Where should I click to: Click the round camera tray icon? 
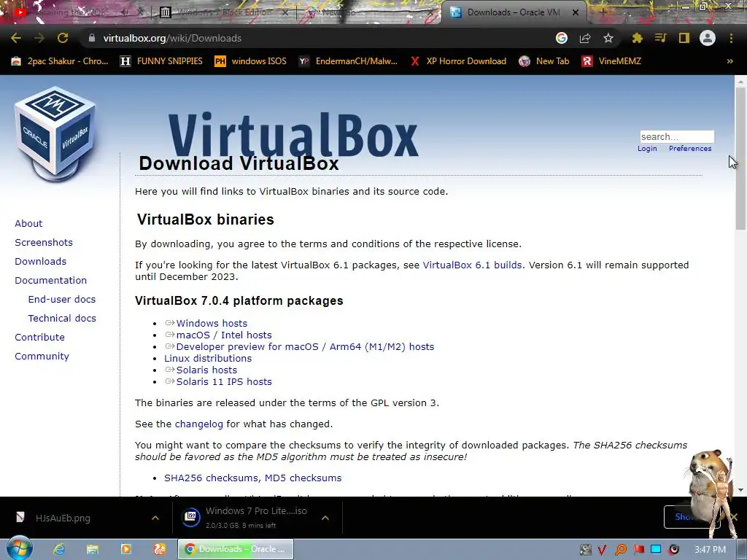pos(673,550)
